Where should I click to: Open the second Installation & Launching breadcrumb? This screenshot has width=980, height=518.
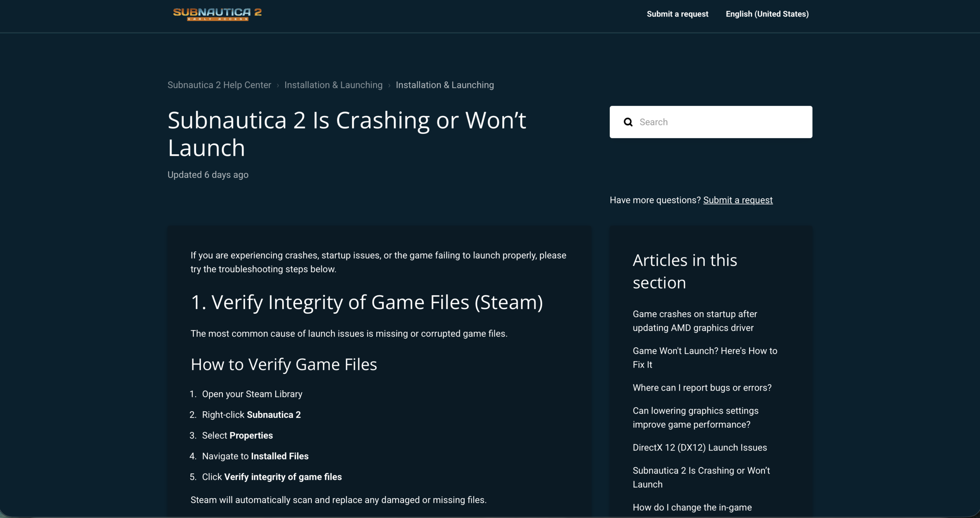(445, 85)
